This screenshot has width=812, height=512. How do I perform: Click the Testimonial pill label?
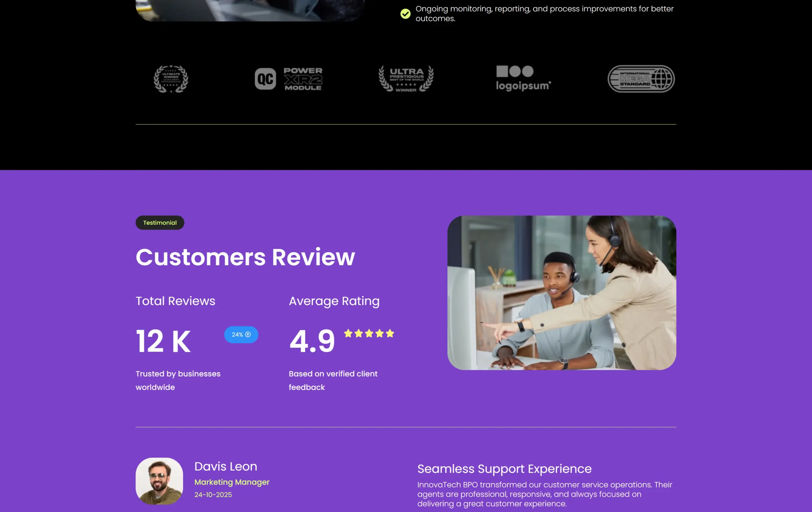pyautogui.click(x=160, y=223)
